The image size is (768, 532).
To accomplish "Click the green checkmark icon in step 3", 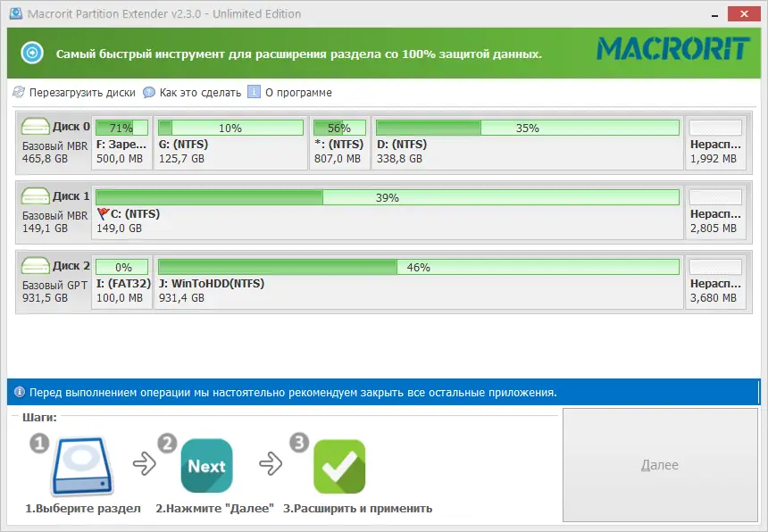I will pyautogui.click(x=339, y=465).
